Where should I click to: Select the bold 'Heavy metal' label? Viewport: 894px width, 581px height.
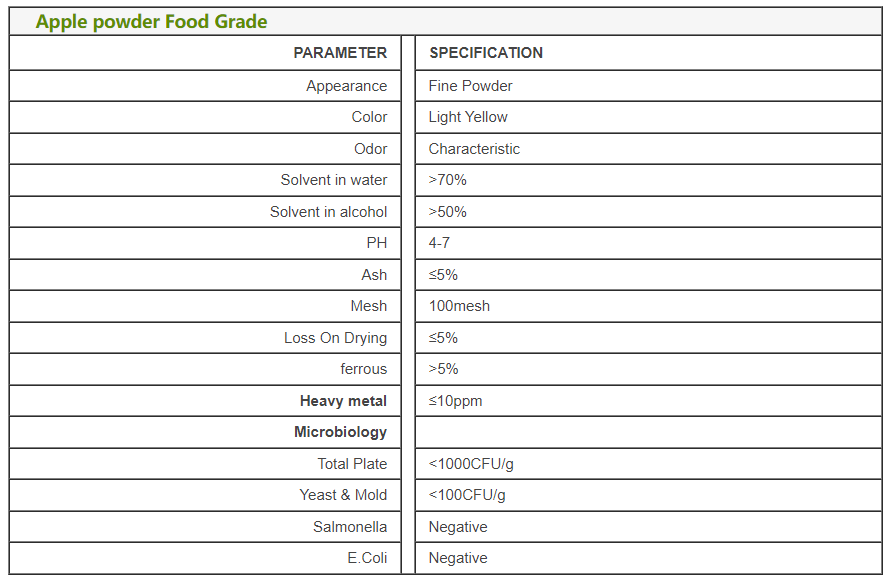343,401
